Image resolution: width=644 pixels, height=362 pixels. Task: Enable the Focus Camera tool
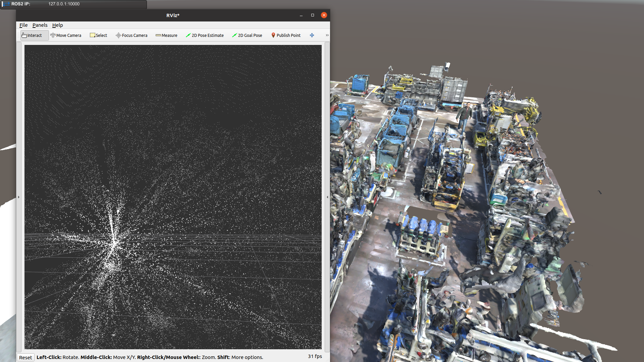(131, 35)
